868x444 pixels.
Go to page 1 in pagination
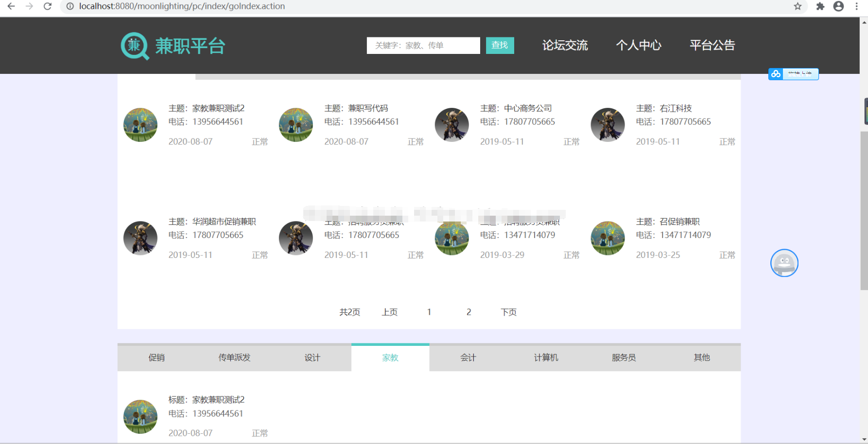429,312
